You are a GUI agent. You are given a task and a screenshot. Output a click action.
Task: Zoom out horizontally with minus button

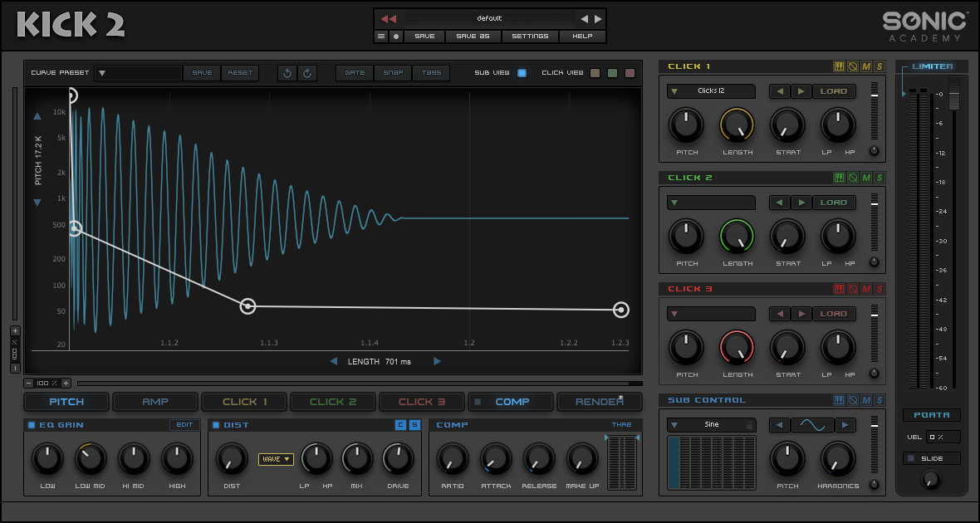pos(29,383)
